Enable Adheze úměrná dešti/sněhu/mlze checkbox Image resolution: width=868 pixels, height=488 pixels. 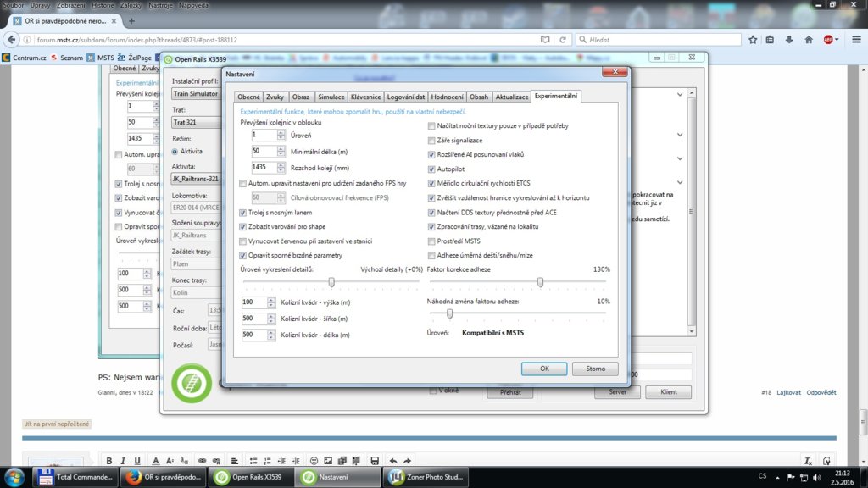pyautogui.click(x=431, y=256)
